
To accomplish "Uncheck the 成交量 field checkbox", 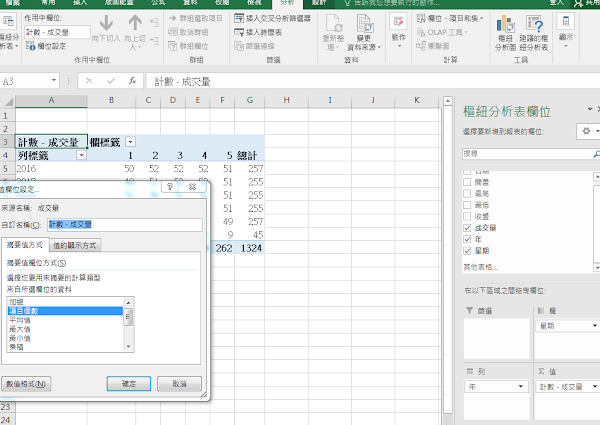I will click(467, 228).
